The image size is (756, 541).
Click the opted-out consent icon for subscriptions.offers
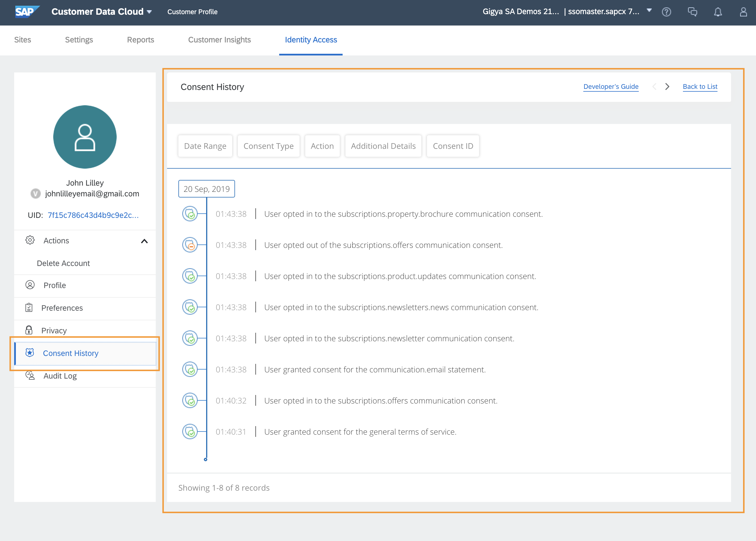pyautogui.click(x=190, y=245)
